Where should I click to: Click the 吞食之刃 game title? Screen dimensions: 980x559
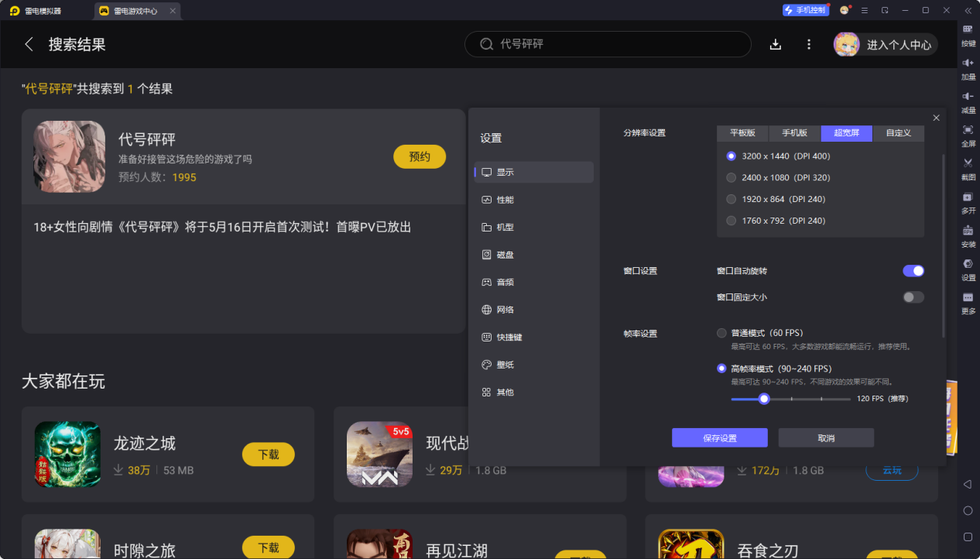click(x=769, y=550)
